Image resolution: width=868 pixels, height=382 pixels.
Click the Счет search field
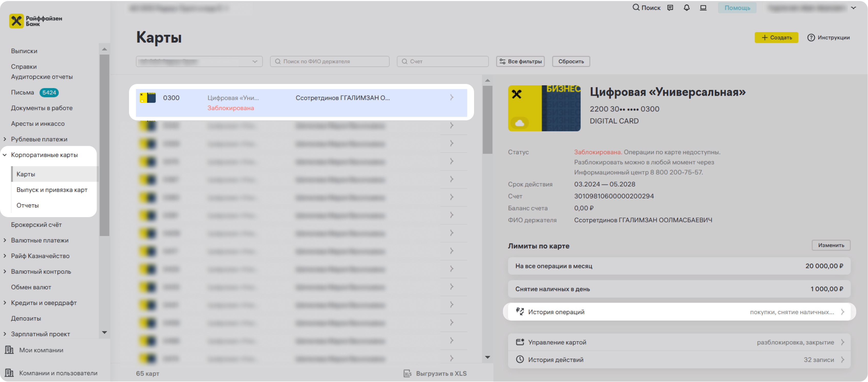(442, 61)
